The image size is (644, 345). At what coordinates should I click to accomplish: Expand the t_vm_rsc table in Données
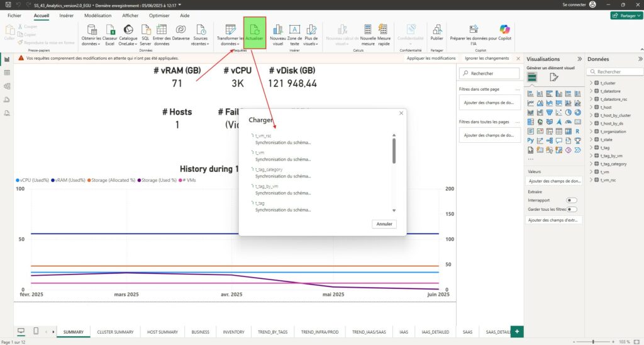(591, 180)
